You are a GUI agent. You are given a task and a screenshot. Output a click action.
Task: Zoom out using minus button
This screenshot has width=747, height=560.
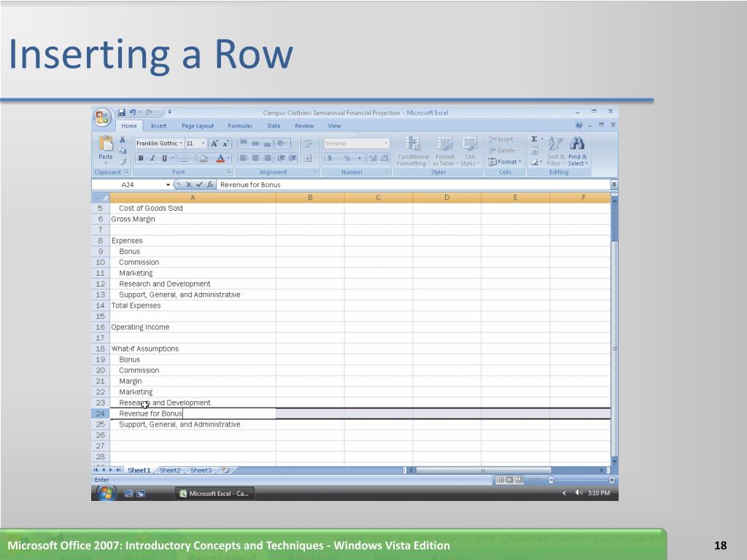click(551, 480)
